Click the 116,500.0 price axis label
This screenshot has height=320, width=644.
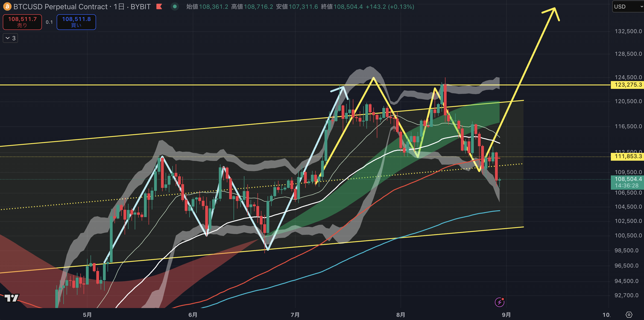point(628,126)
